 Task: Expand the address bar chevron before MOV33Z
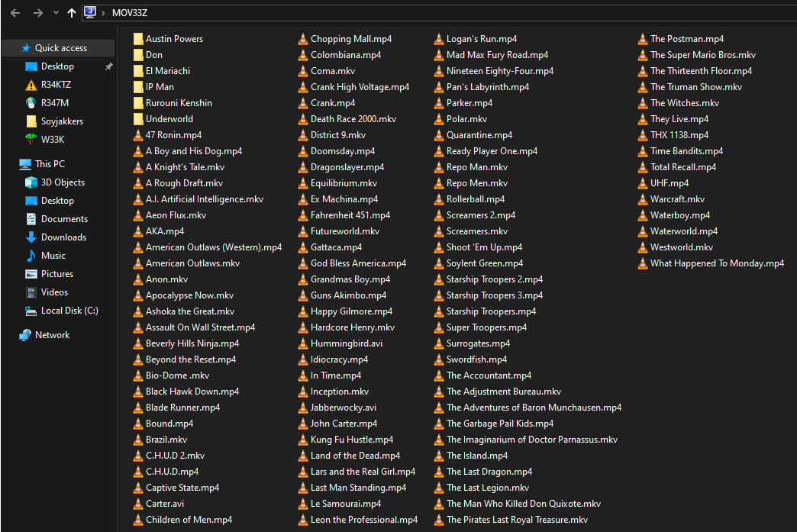103,13
